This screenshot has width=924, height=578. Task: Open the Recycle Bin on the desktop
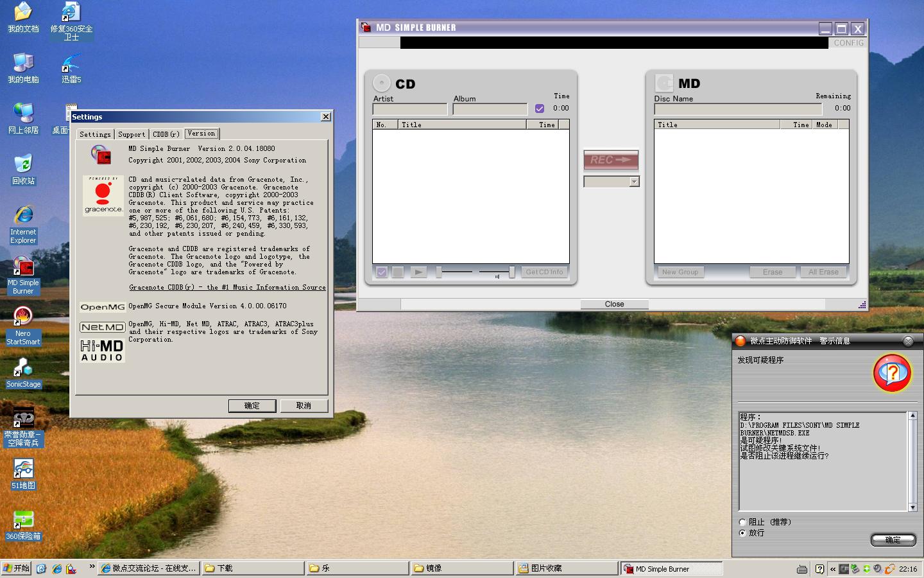click(23, 170)
